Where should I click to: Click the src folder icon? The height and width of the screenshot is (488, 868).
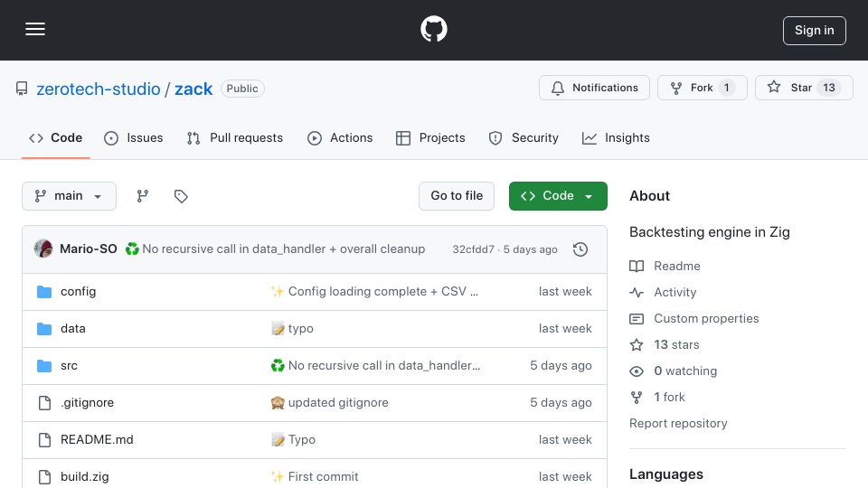pos(44,366)
